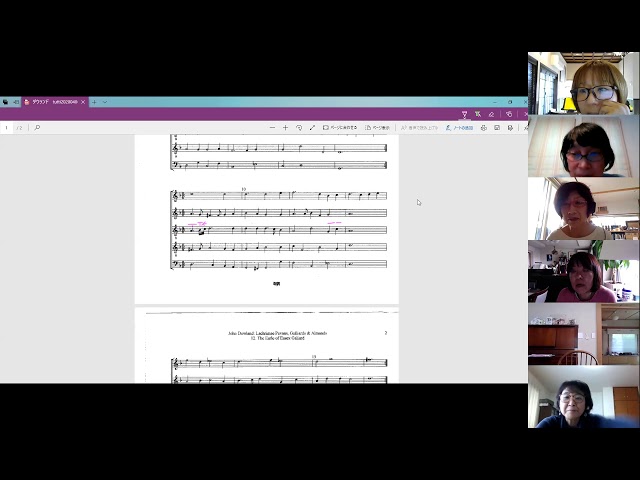
Task: Click the page number 2 on score
Action: tap(386, 333)
